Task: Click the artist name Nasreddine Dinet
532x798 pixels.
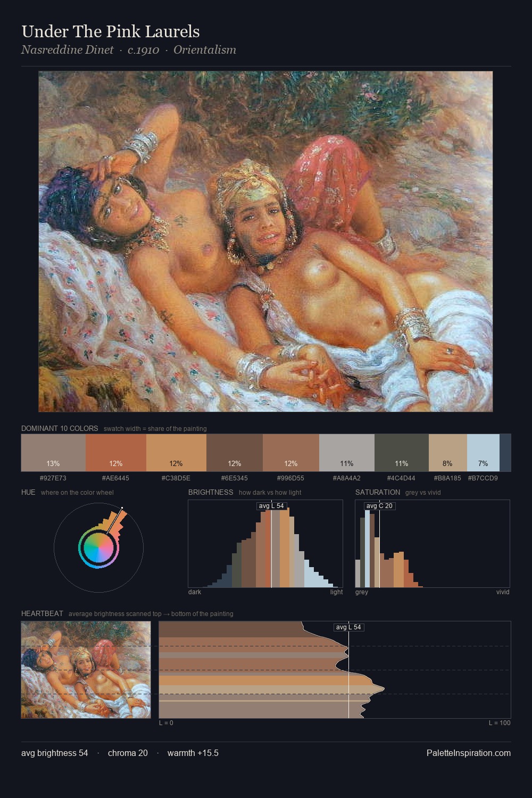Action: (x=68, y=50)
